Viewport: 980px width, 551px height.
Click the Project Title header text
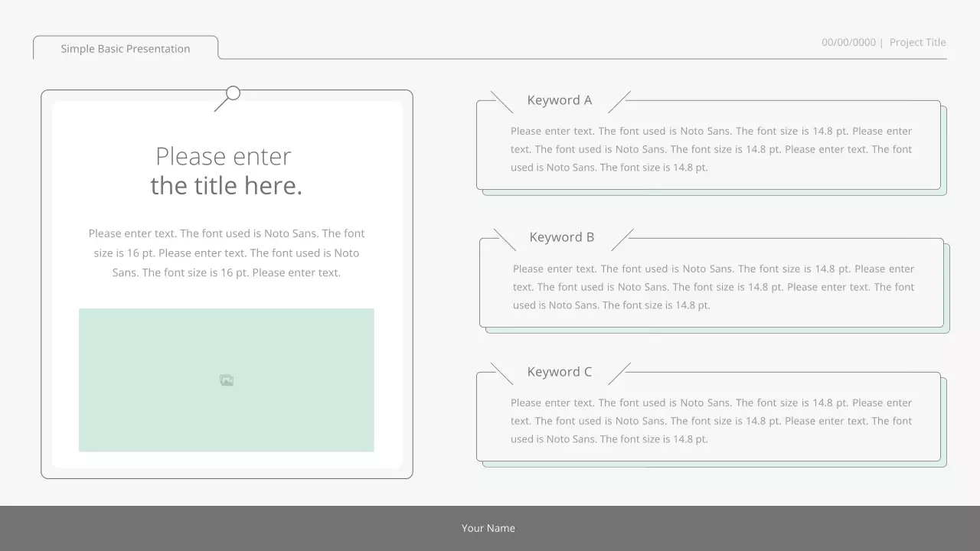[x=917, y=42]
